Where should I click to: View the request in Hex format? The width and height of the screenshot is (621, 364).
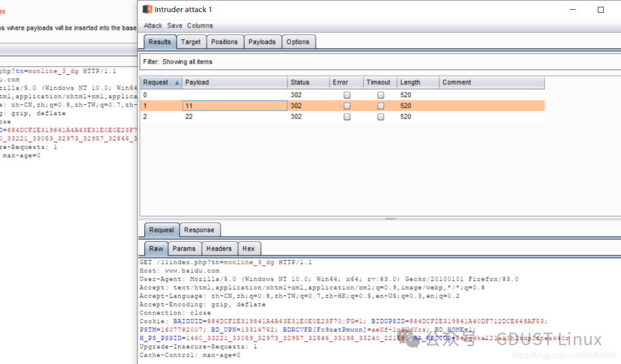249,248
